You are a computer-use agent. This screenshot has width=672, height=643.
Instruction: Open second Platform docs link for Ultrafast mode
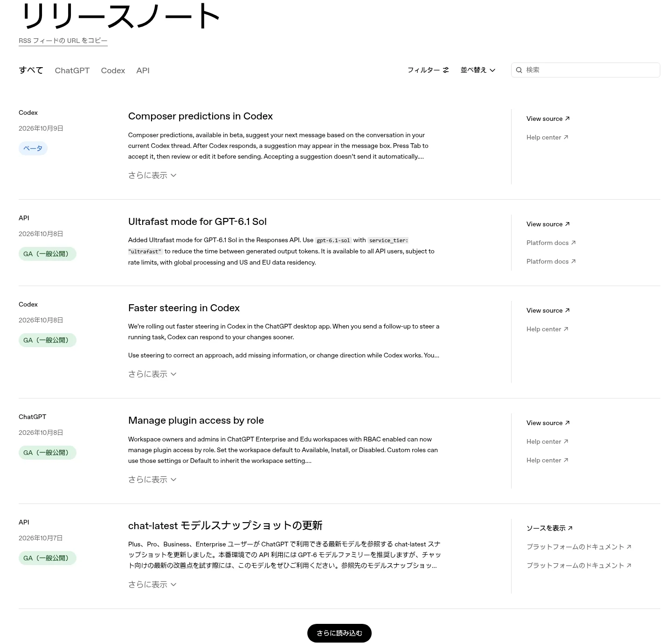pos(551,261)
